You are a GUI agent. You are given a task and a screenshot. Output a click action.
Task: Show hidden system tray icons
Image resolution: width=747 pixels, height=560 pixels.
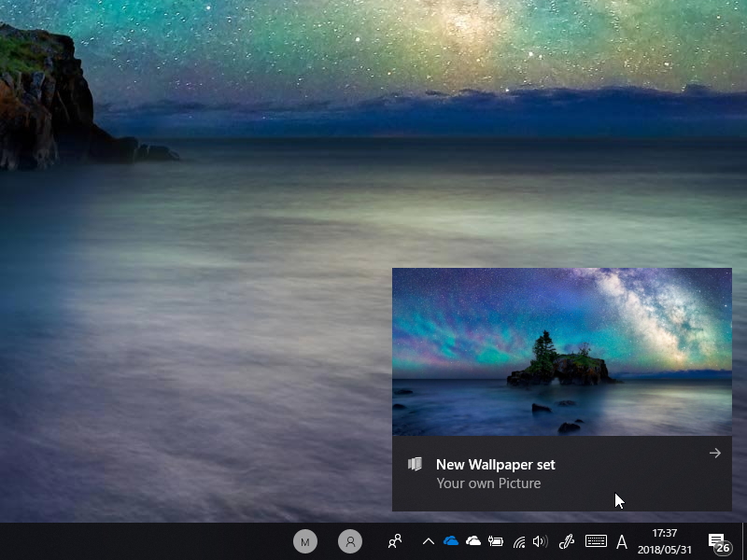click(428, 541)
